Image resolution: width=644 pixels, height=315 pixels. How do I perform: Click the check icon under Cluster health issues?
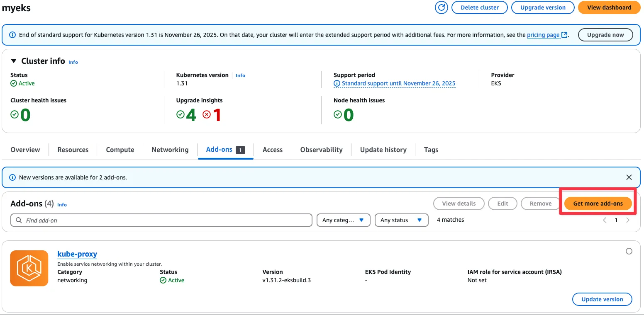tap(15, 114)
